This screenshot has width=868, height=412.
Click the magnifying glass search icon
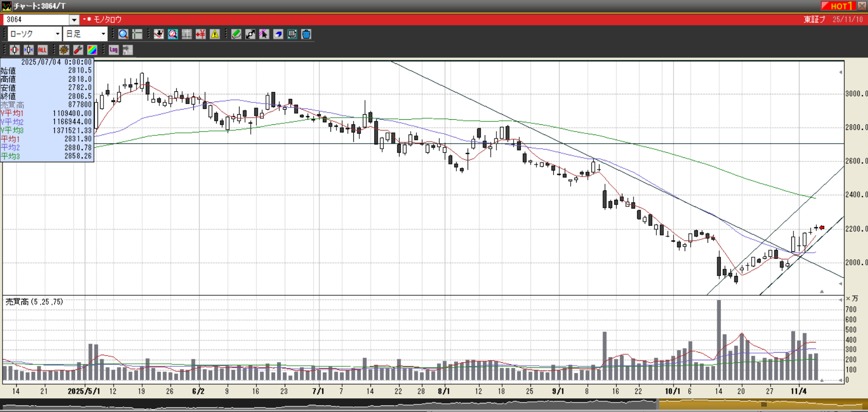123,34
